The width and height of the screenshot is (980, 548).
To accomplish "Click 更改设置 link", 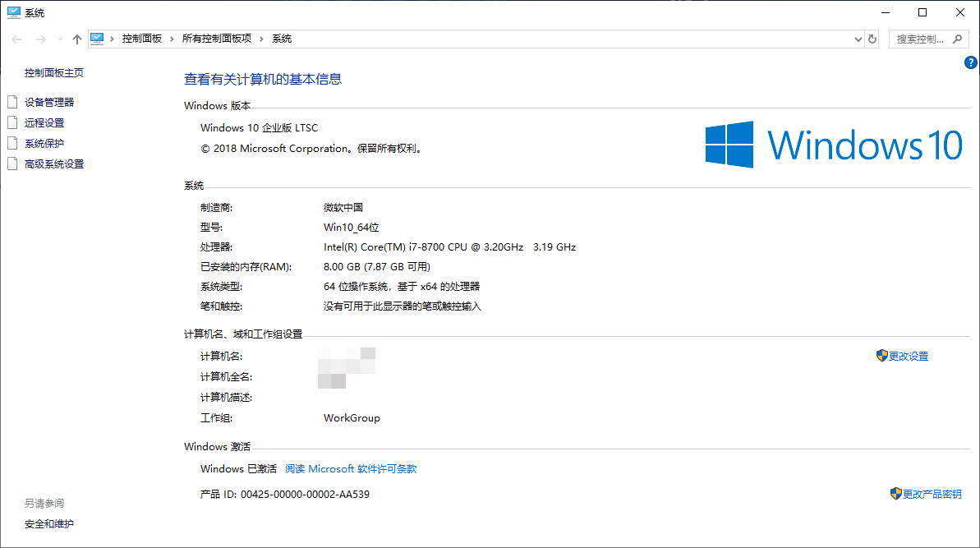I will (x=909, y=357).
